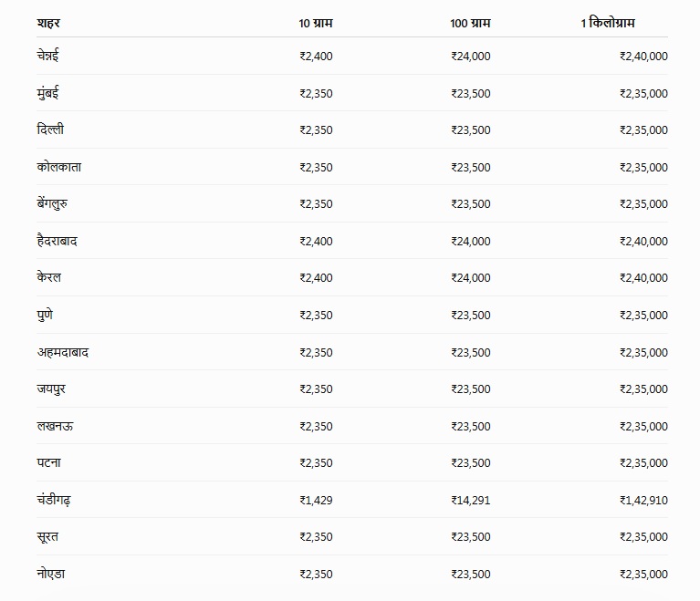Select the पटना row label
This screenshot has height=601, width=700.
click(x=48, y=462)
